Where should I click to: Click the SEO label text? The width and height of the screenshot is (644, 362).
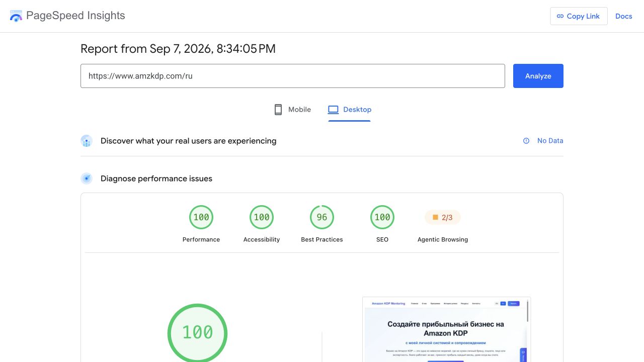point(382,239)
